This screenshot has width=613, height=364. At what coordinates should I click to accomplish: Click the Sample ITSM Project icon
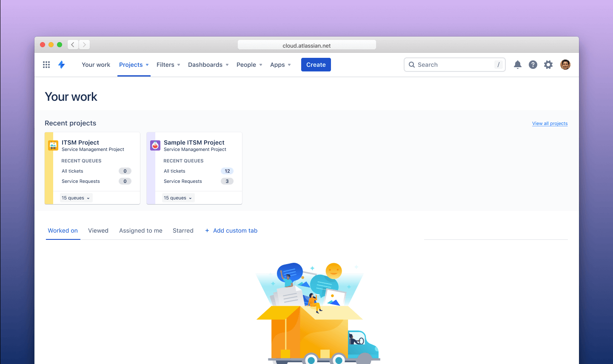pos(155,145)
